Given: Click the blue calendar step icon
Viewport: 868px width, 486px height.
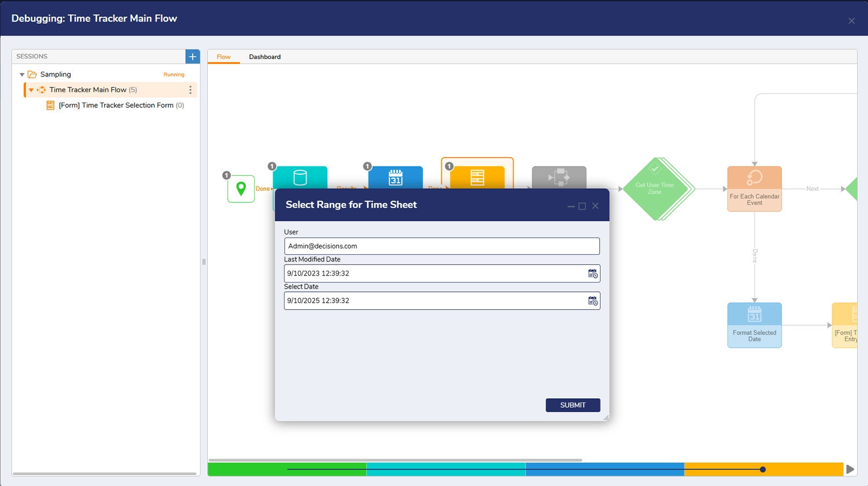Looking at the screenshot, I should pyautogui.click(x=395, y=177).
